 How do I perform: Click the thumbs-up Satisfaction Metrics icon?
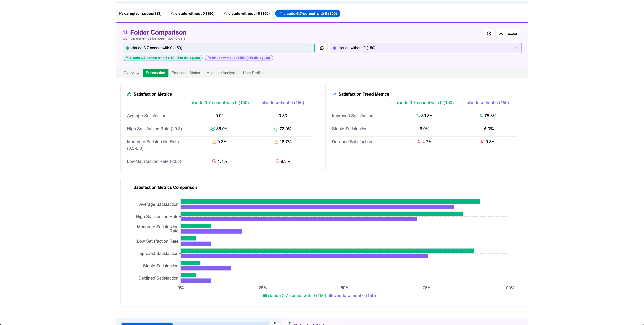(x=129, y=94)
